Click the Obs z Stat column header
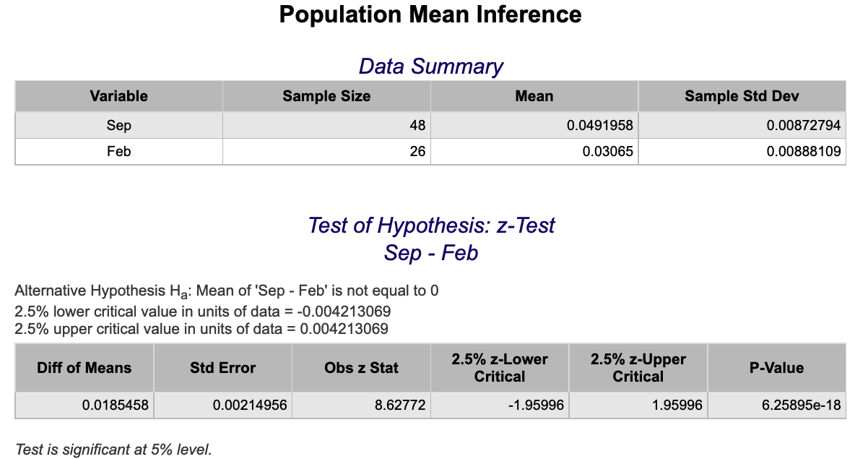The width and height of the screenshot is (868, 459). point(361,368)
